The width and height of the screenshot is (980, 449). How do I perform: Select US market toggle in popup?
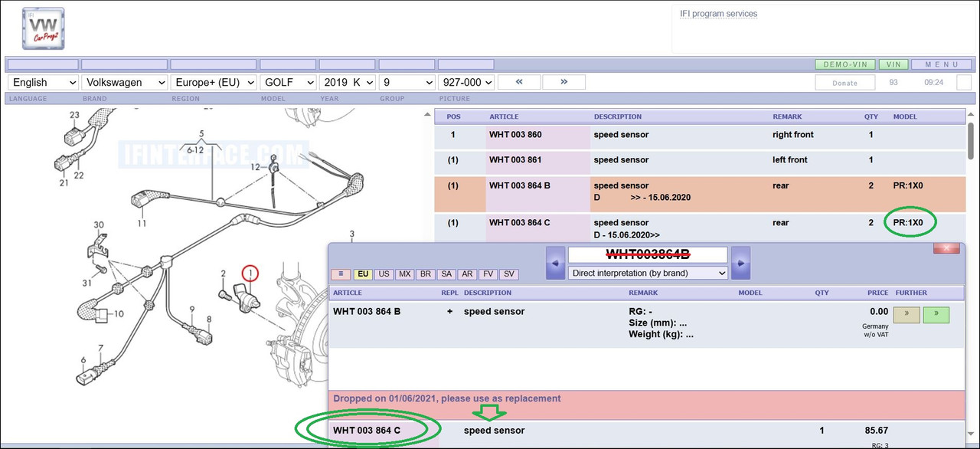coord(384,274)
